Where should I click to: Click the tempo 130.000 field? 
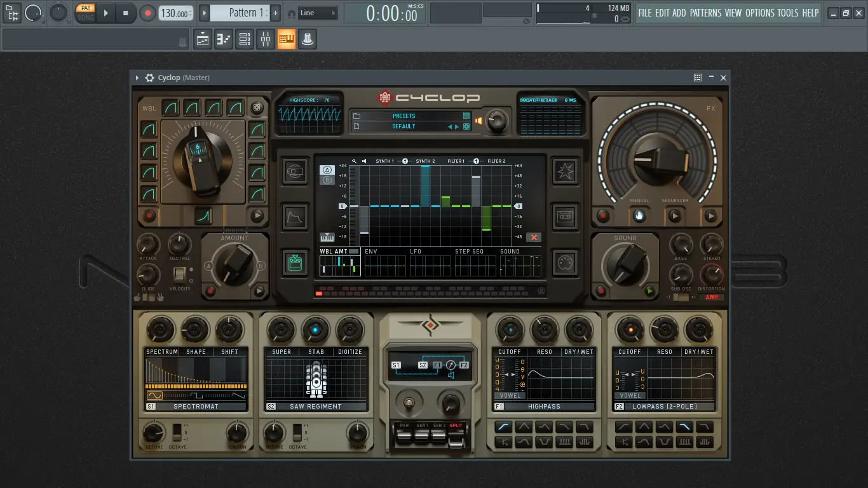click(176, 13)
